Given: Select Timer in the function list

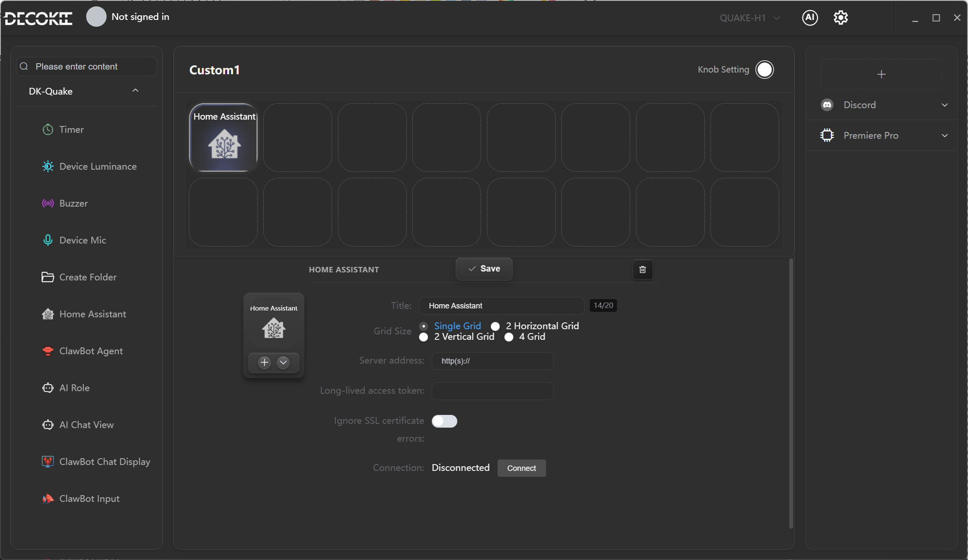Looking at the screenshot, I should (71, 129).
